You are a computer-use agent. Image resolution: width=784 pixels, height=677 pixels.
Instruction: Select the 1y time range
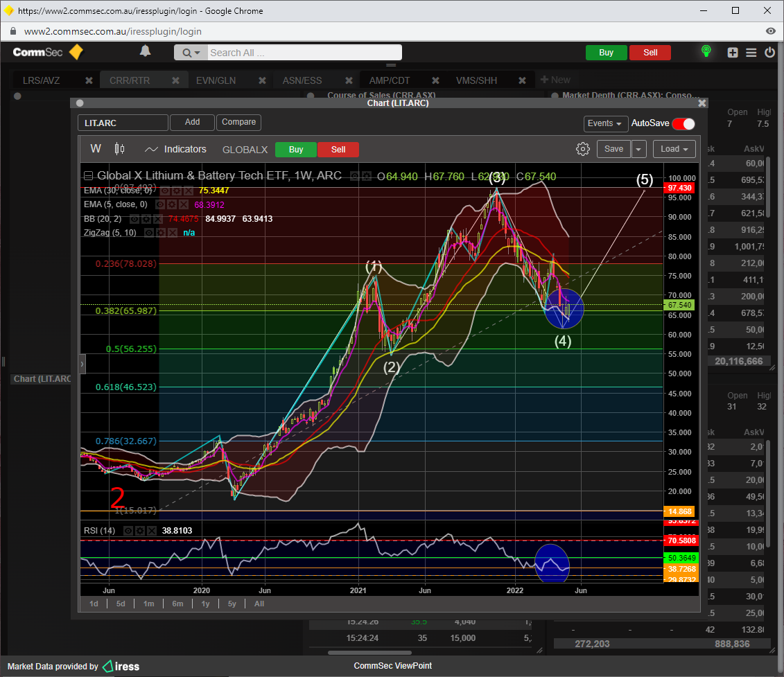coord(205,604)
